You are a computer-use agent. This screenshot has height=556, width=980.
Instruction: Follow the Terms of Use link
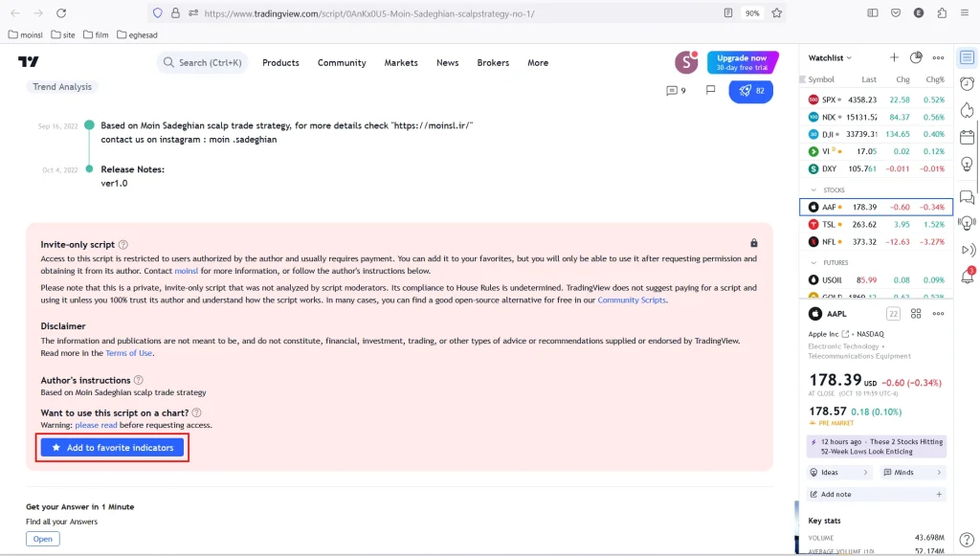click(x=128, y=353)
